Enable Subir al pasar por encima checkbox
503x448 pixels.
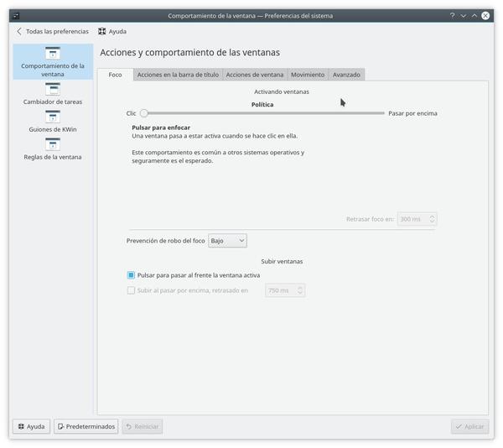pyautogui.click(x=131, y=290)
